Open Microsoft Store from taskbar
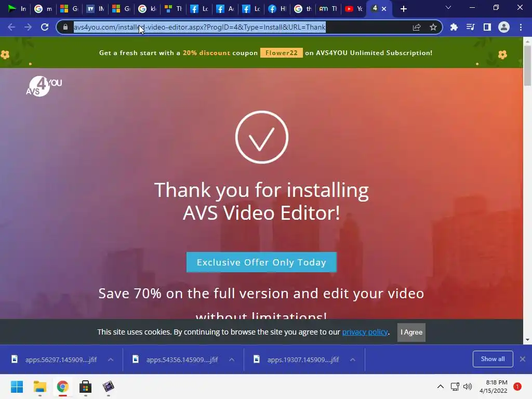Screen dimensions: 532x399 point(85,387)
